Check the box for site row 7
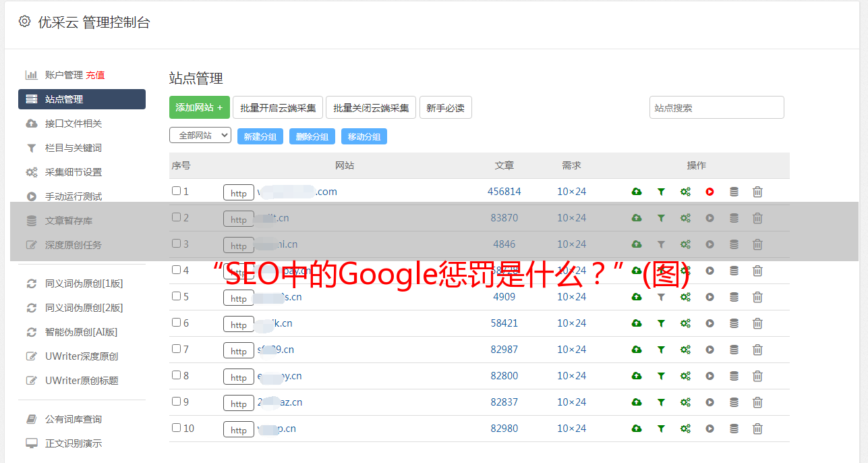868x463 pixels. pos(176,349)
